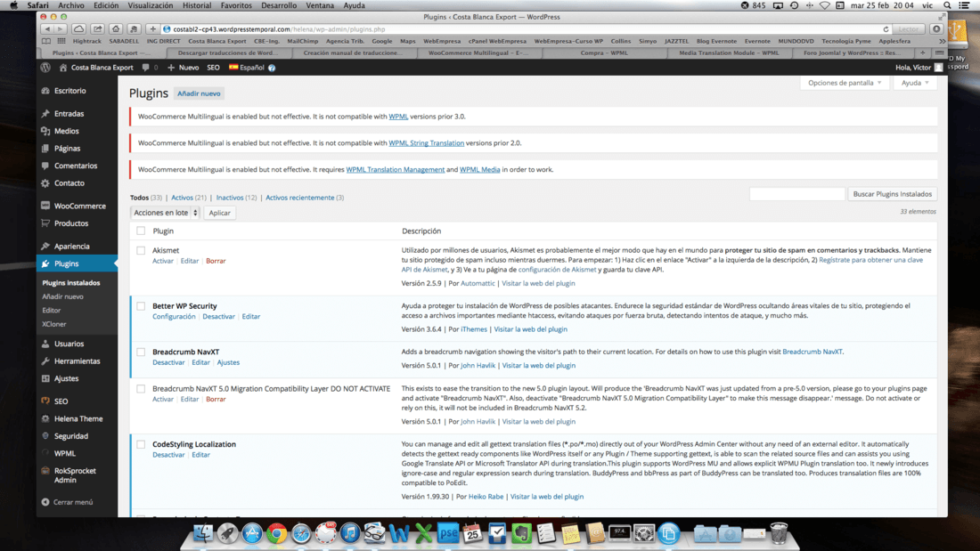The width and height of the screenshot is (980, 551).
Task: Show all tabs overview button
Action: pos(939,53)
